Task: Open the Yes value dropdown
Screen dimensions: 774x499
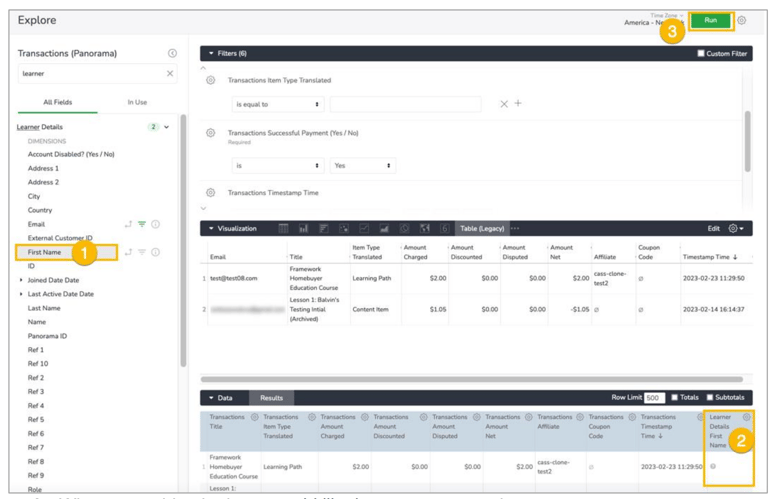Action: coord(363,166)
